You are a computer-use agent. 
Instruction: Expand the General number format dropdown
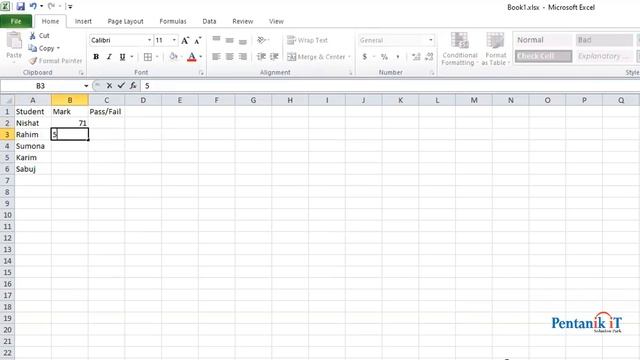431,40
